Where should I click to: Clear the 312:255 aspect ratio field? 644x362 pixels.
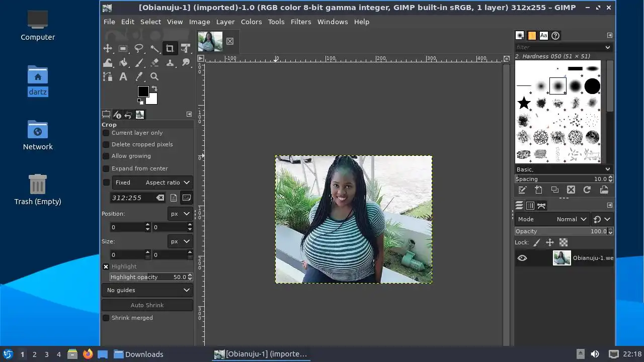point(160,198)
